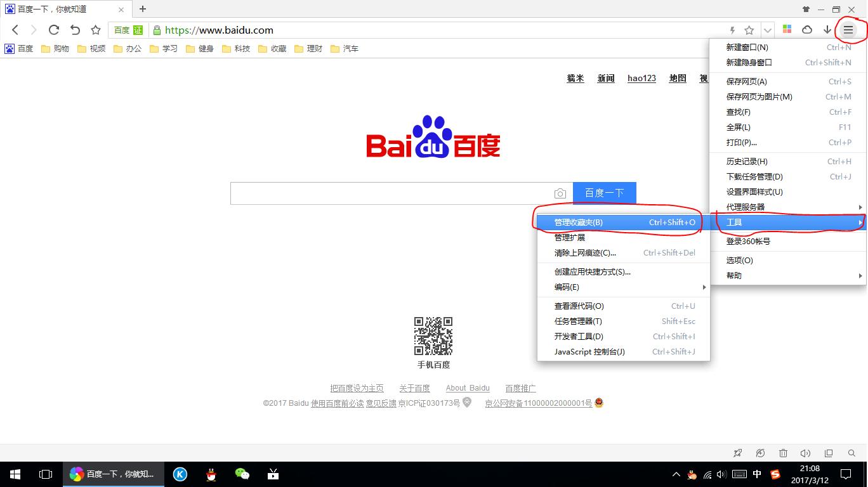Refresh the Baidu page
868x487 pixels.
pyautogui.click(x=53, y=30)
